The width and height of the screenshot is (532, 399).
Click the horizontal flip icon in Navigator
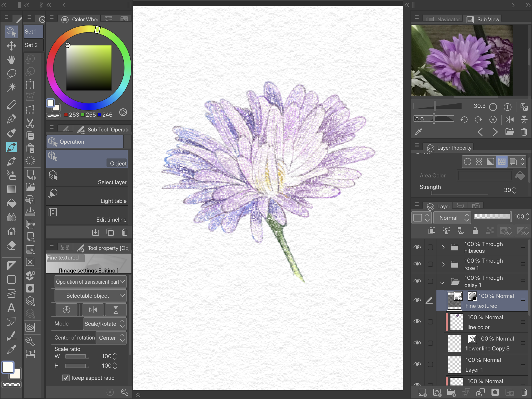pyautogui.click(x=510, y=119)
